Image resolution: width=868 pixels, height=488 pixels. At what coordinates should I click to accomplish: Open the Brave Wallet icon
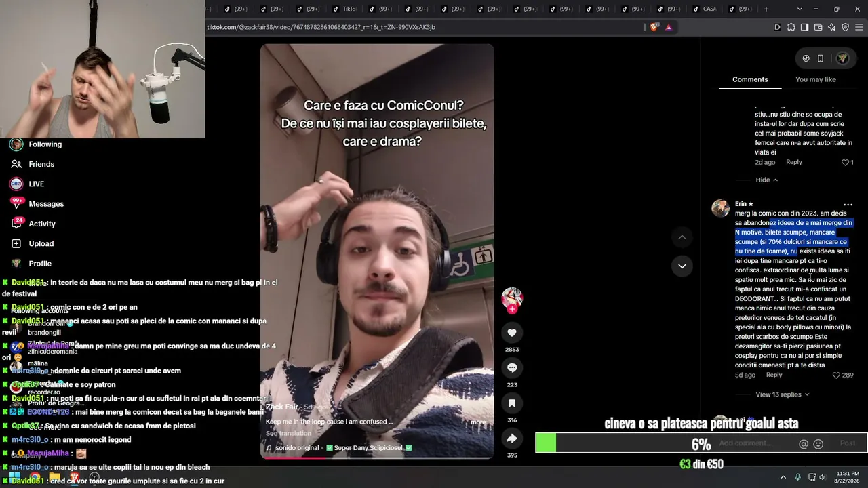click(818, 27)
